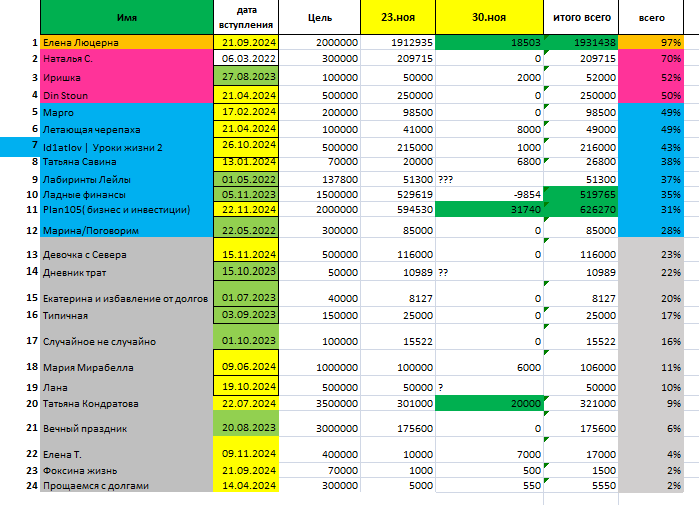Click the pink percentage cell '70%'
The width and height of the screenshot is (699, 505).
(x=651, y=58)
